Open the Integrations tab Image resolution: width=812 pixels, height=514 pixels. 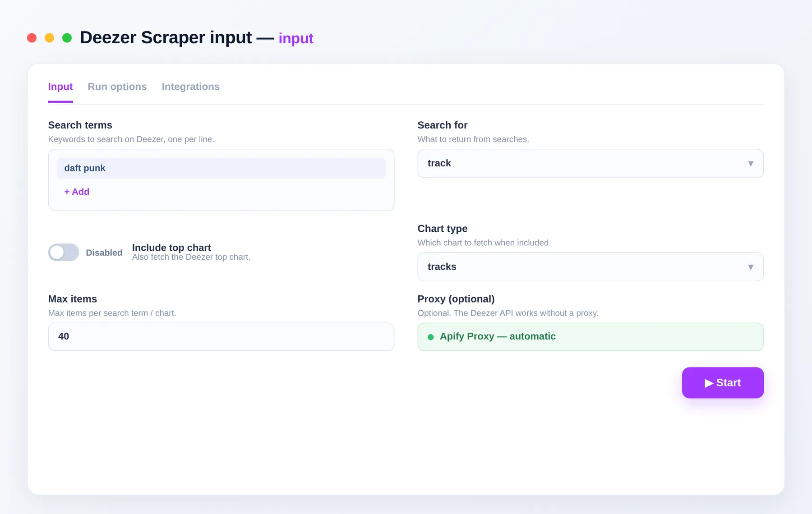click(x=191, y=87)
